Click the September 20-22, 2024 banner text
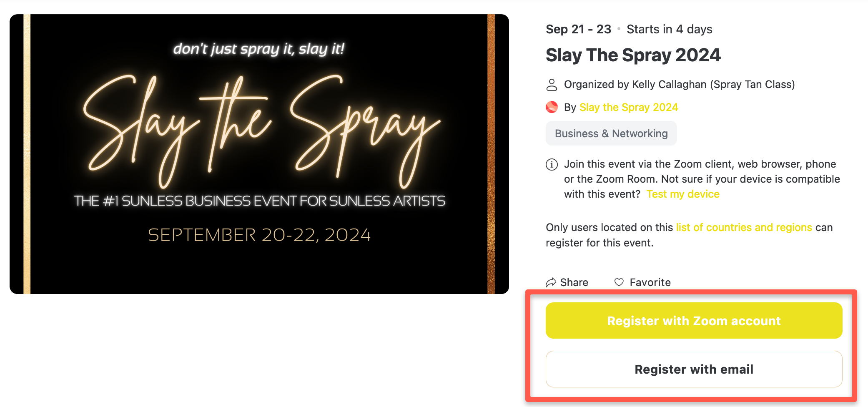868x407 pixels. [259, 235]
